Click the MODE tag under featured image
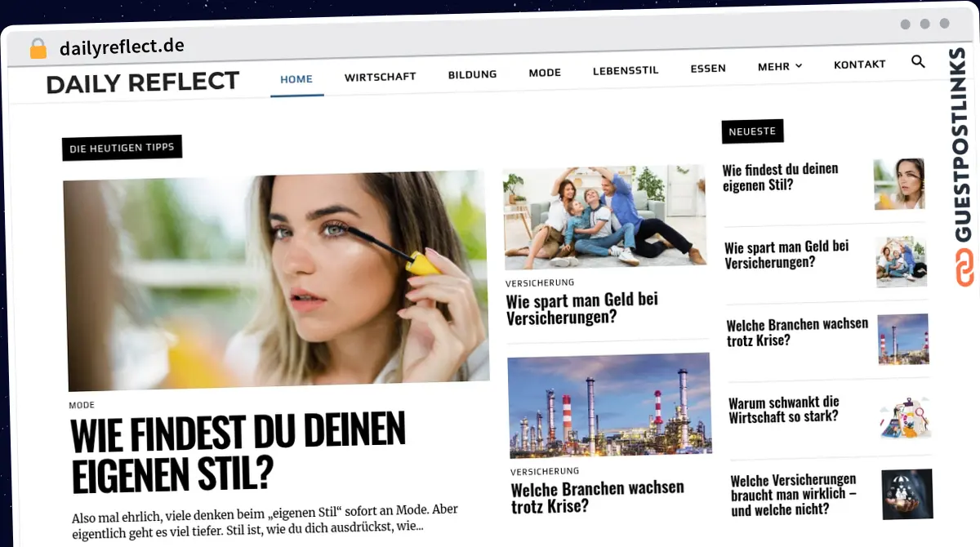980x547 pixels. 82,405
